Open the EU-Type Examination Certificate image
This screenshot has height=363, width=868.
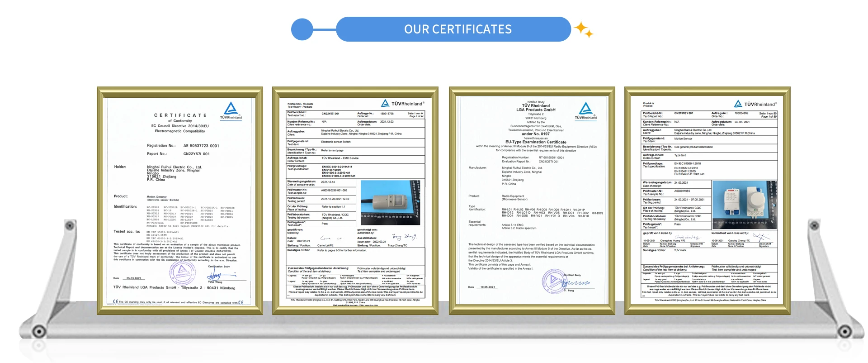pos(532,201)
